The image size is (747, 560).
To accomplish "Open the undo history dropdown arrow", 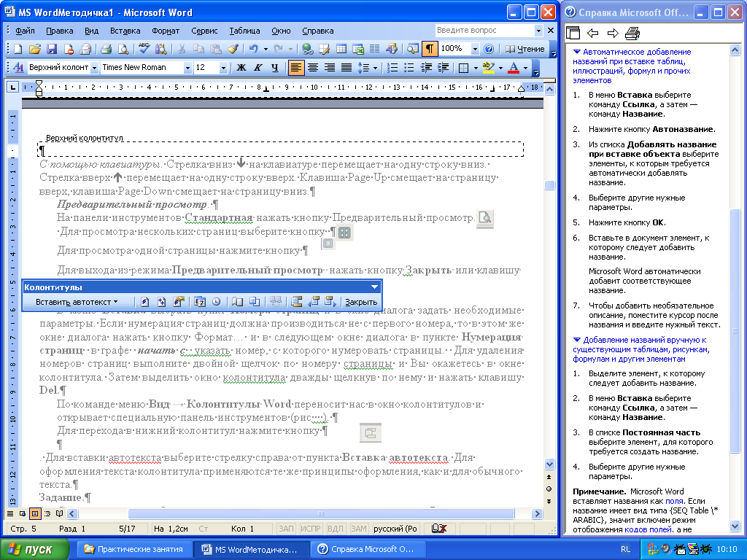I will click(266, 49).
